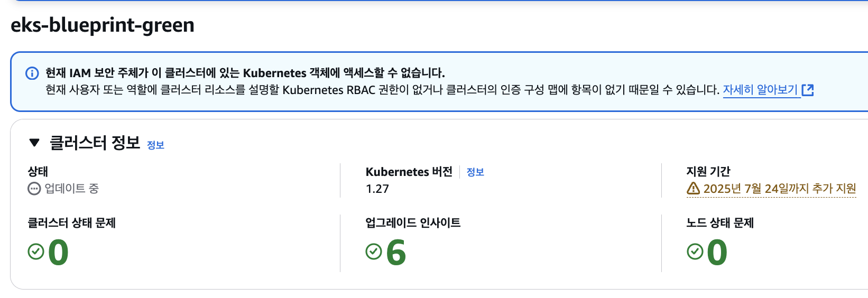
Task: Click the 업데이트 중 status pending icon
Action: click(34, 189)
